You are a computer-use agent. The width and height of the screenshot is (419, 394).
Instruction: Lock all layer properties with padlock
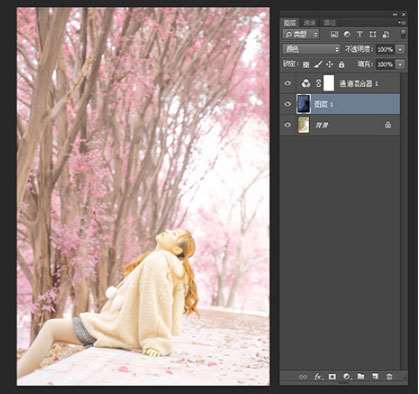pos(341,64)
